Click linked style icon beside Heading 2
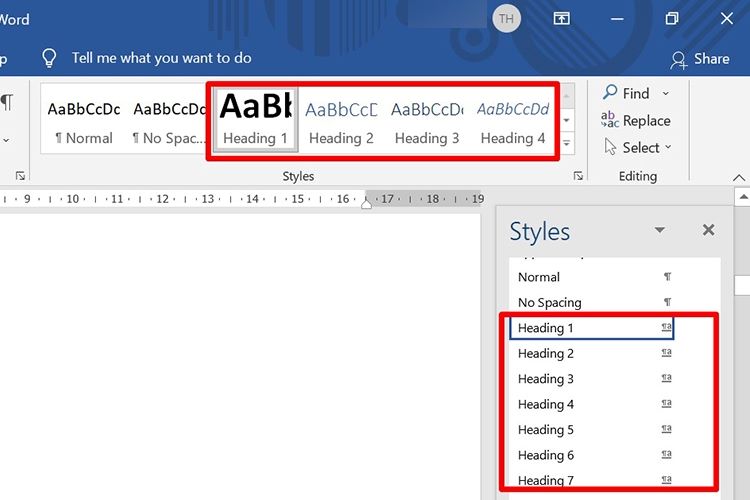Image resolution: width=750 pixels, height=500 pixels. [666, 353]
